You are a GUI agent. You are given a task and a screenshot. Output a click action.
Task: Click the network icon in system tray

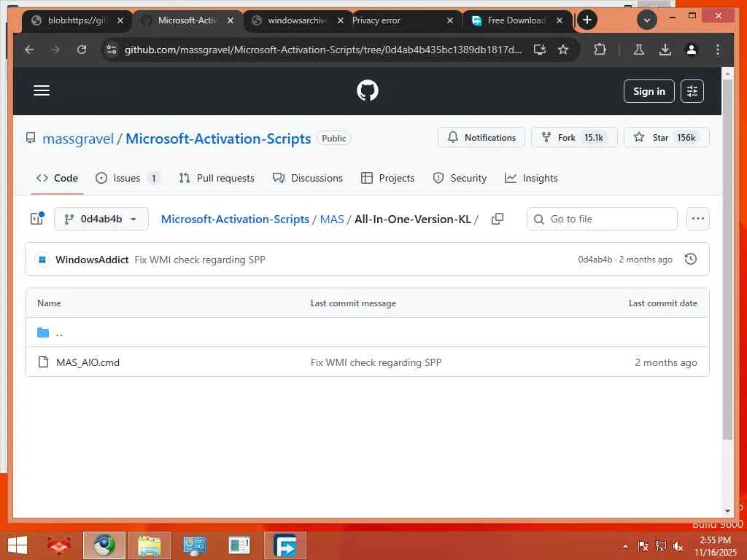coord(661,545)
